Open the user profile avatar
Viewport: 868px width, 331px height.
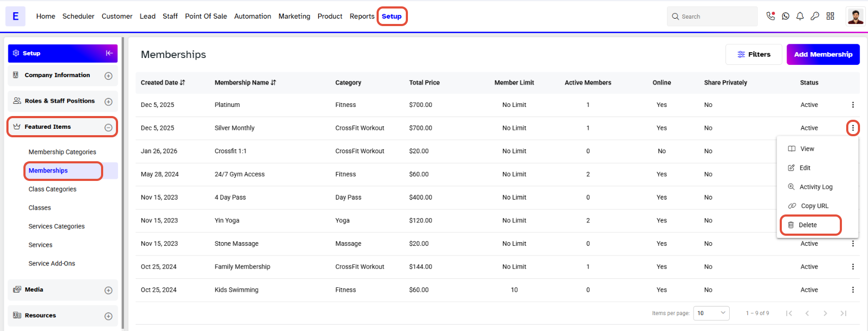click(x=855, y=16)
